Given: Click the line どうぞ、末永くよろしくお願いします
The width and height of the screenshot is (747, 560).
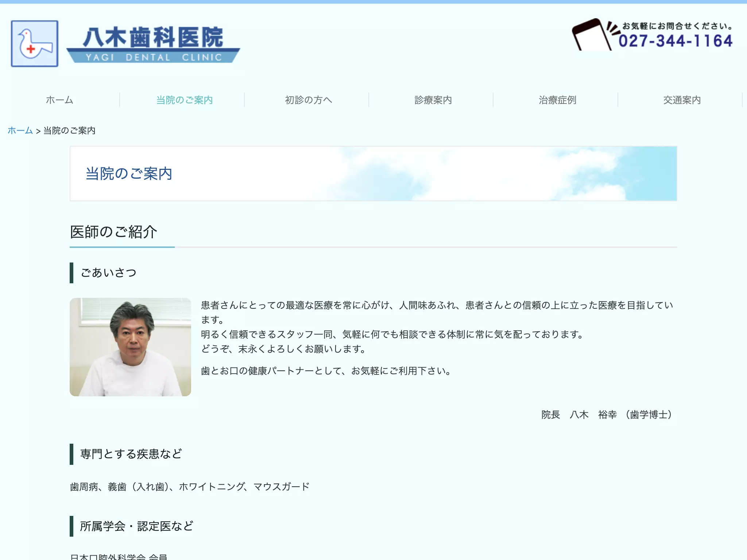Looking at the screenshot, I should [284, 349].
